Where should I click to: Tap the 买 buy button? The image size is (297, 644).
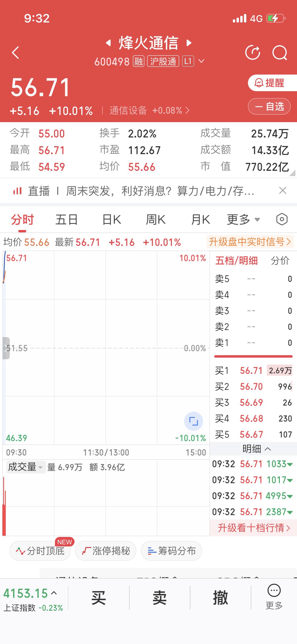click(98, 598)
